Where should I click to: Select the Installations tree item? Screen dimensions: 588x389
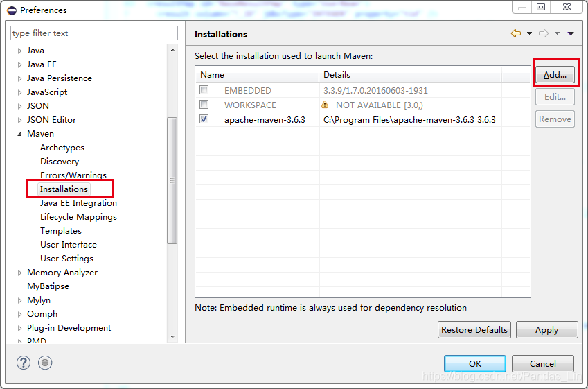64,189
